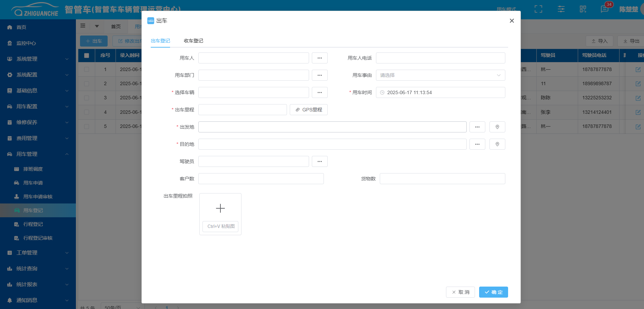Collapse the 用车管理 sidebar menu
644x309 pixels.
pos(38,154)
